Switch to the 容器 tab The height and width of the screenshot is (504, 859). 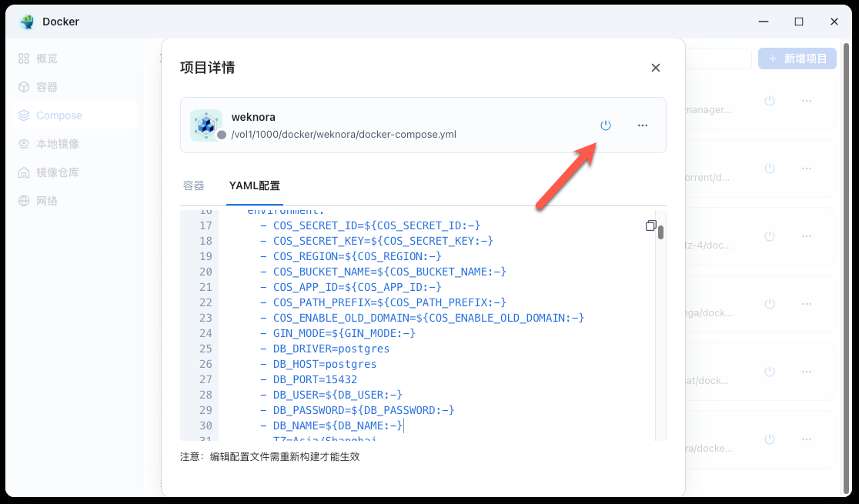pyautogui.click(x=193, y=185)
